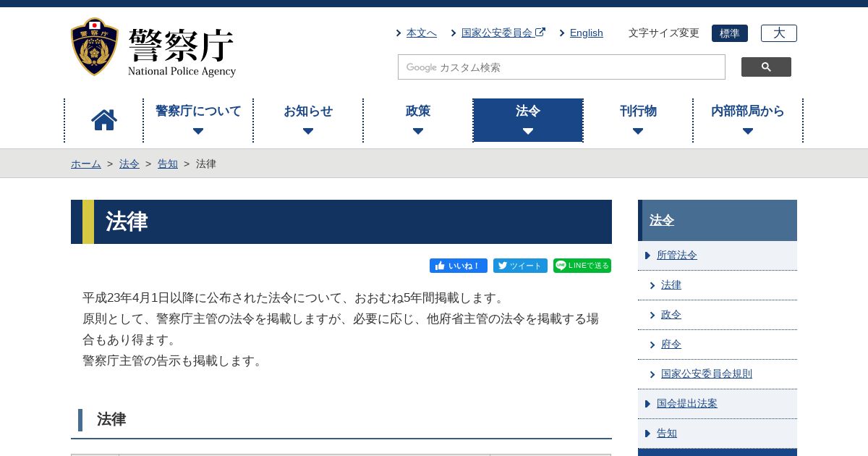Open 政令 in the sidebar submenu
Image resolution: width=868 pixels, height=456 pixels.
point(671,315)
